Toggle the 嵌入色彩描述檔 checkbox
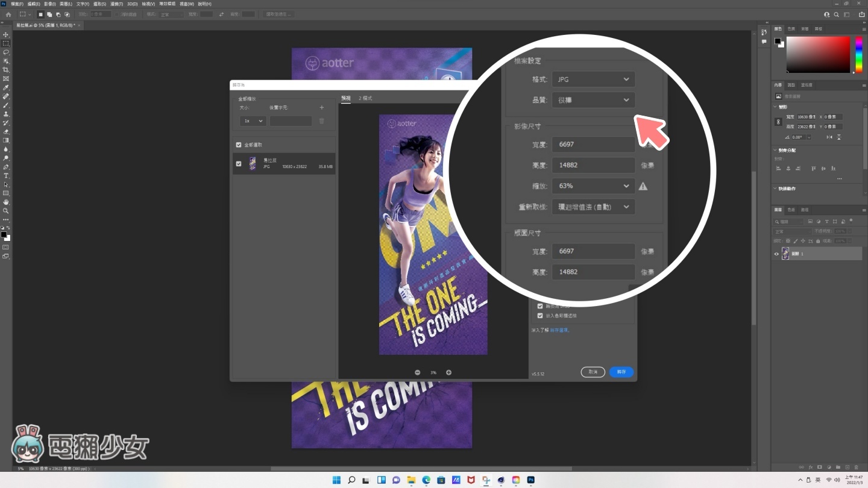Viewport: 868px width, 488px height. coord(540,316)
